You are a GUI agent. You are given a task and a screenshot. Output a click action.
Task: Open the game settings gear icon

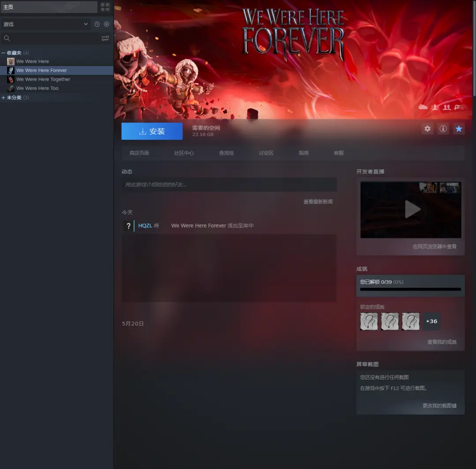(428, 129)
